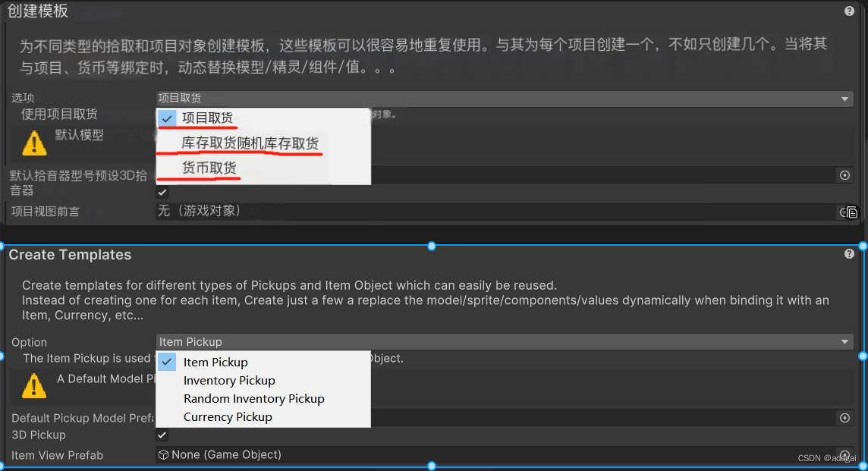Click the object picker for Default Pickup Model Prefab
The width and height of the screenshot is (868, 471).
pos(844,418)
